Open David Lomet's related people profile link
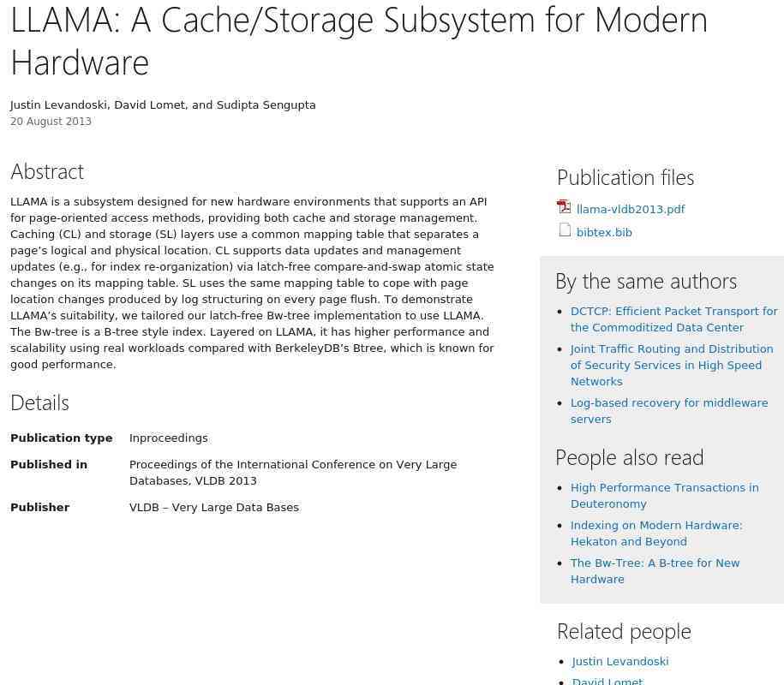This screenshot has width=784, height=685. point(607,681)
